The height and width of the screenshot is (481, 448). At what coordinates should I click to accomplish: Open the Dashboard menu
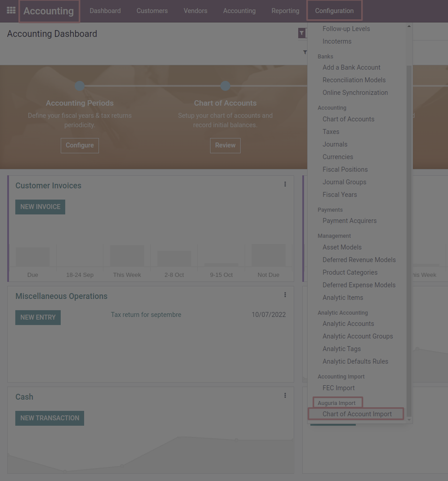coord(105,11)
